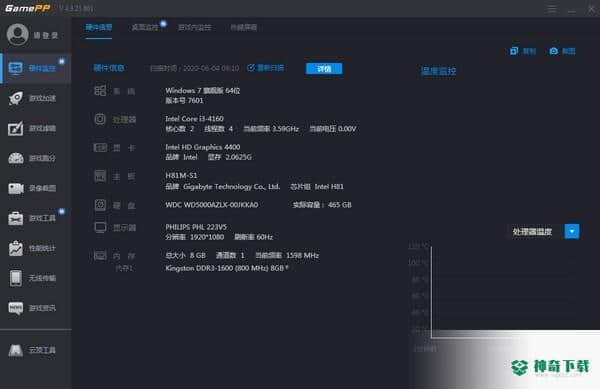Viewport: 600px width, 389px height.
Task: Click the blue 详情 details button
Action: [x=324, y=68]
